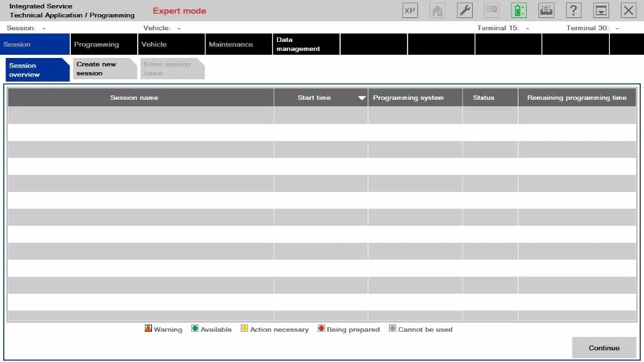Image resolution: width=644 pixels, height=362 pixels.
Task: Sort by Start time dropdown arrow
Action: tap(361, 98)
